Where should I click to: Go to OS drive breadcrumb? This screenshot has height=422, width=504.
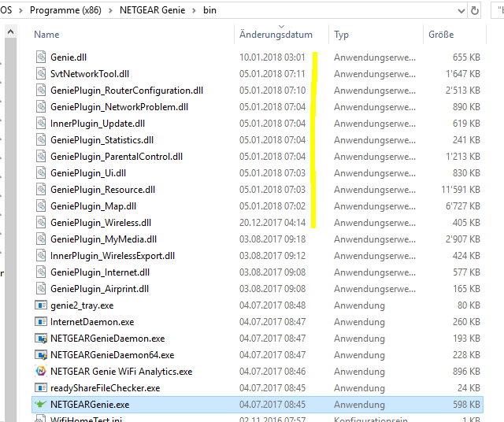(6, 10)
